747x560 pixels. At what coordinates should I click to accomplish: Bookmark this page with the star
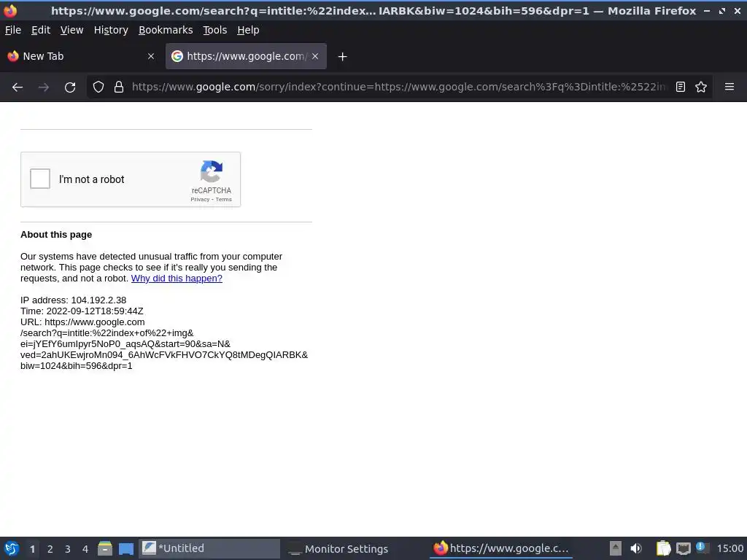(701, 87)
